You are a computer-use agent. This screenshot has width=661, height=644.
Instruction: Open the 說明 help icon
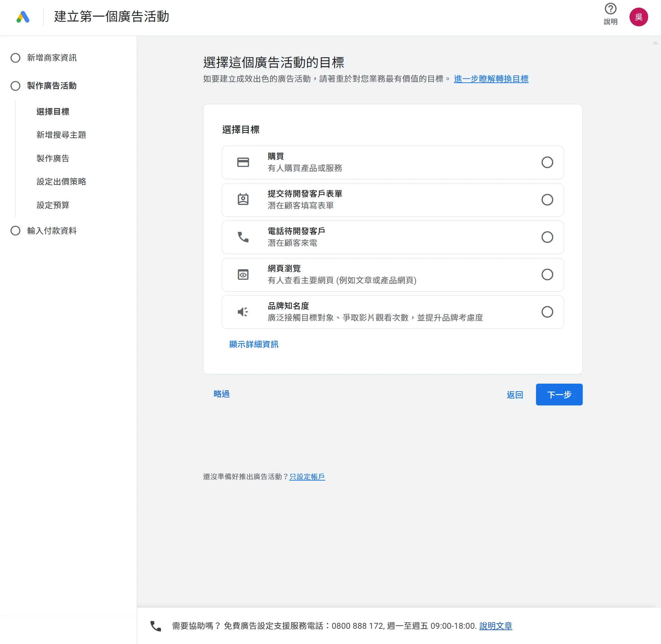click(x=610, y=9)
